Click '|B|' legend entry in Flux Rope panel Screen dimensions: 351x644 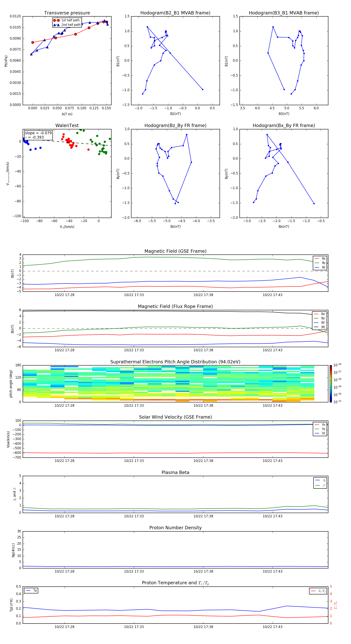320,327
